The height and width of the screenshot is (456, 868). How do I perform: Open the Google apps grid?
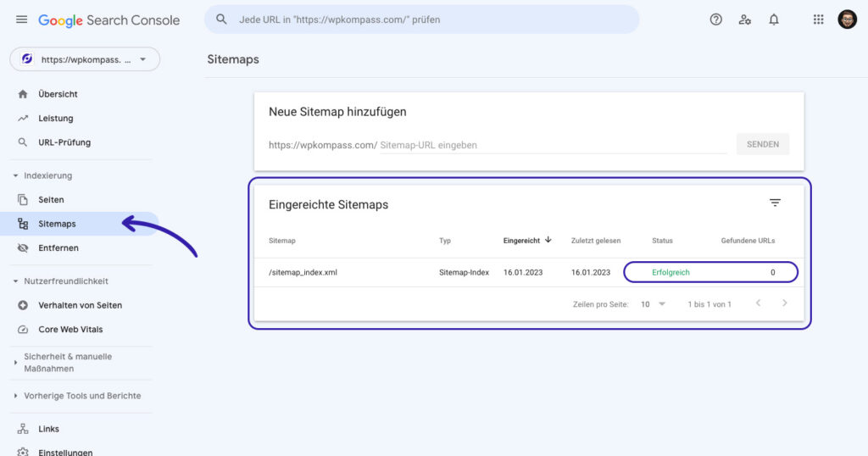[x=818, y=19]
